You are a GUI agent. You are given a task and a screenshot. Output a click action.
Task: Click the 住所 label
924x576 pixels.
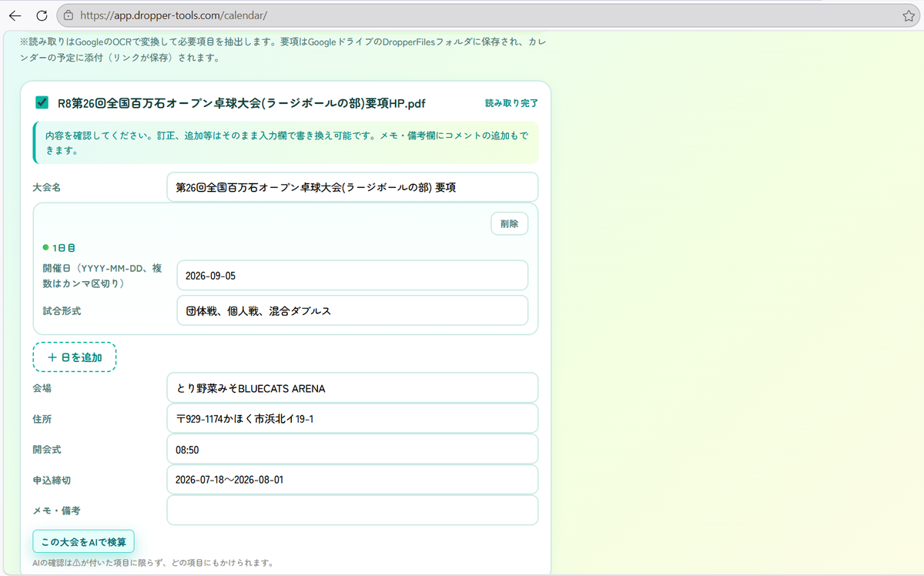(42, 419)
